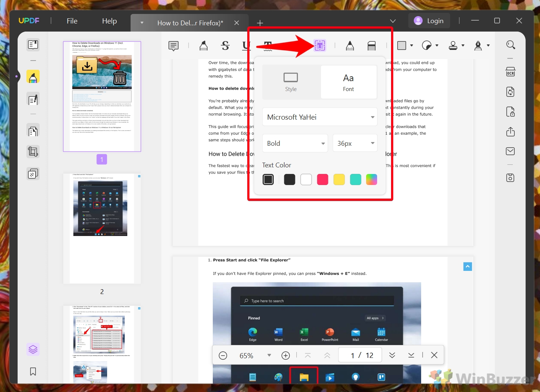Select the Comment highlighter mode in left sidebar
Image resolution: width=540 pixels, height=392 pixels.
[33, 77]
